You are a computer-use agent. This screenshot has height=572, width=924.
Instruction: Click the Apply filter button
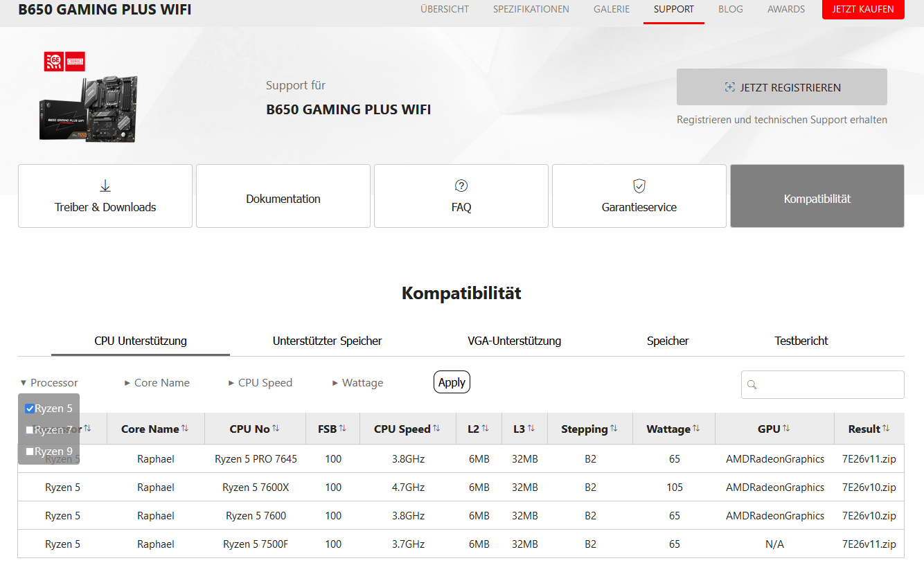pyautogui.click(x=452, y=382)
